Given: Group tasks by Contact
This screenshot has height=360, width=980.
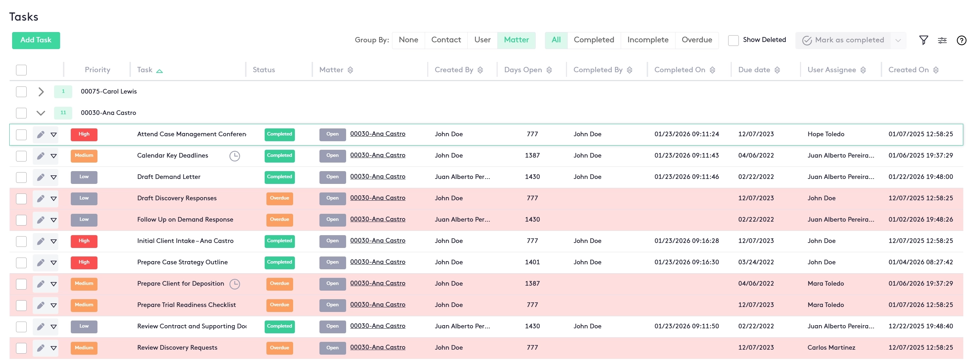Looking at the screenshot, I should coord(446,40).
